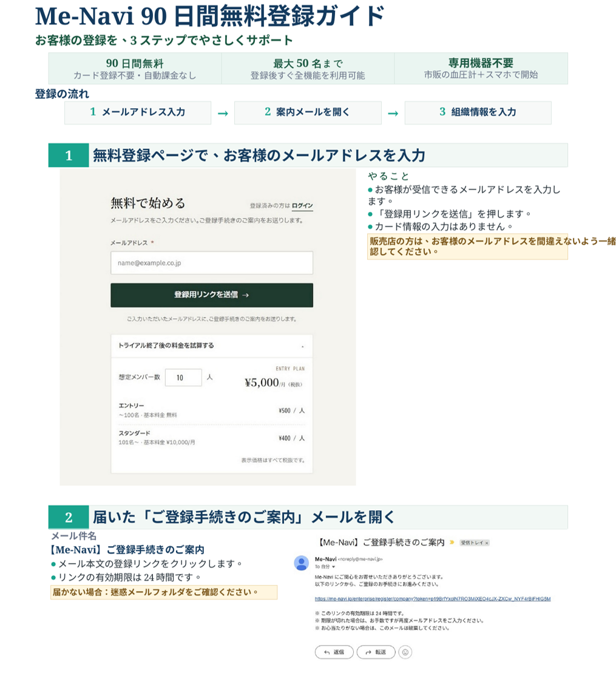The image size is (616, 676).
Task: Click step 2 案内メールを開く box
Action: (308, 112)
